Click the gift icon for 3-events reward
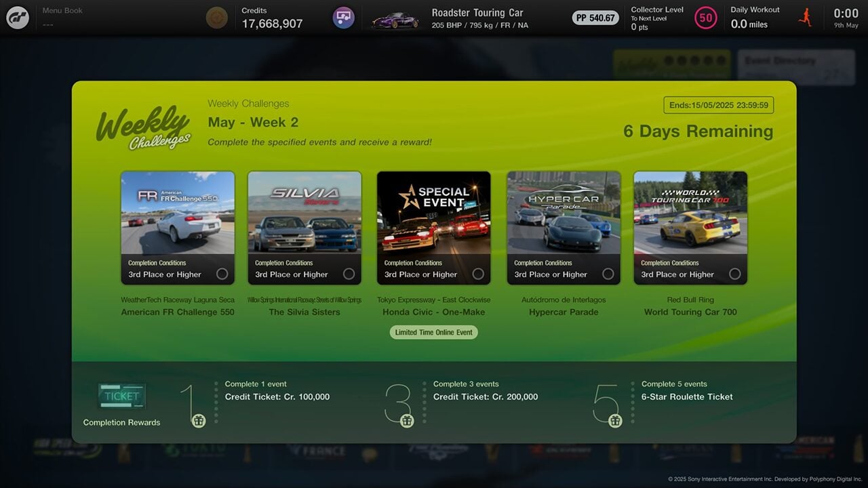This screenshot has height=488, width=868. [407, 420]
